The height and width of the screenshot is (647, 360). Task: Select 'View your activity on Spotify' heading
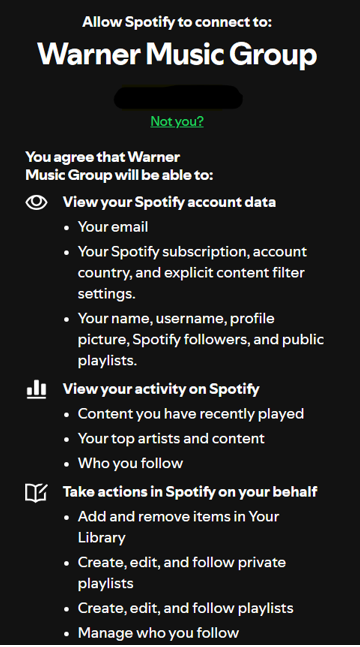click(x=161, y=389)
